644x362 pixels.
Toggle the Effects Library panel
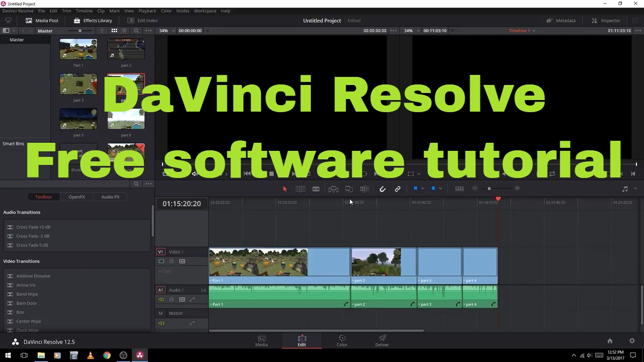tap(93, 21)
